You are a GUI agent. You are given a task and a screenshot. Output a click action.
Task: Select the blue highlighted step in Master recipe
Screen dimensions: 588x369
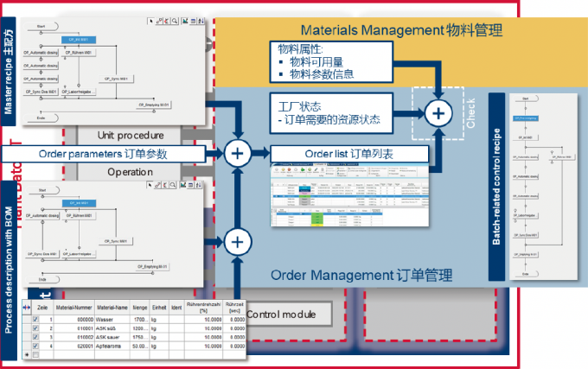pyautogui.click(x=79, y=40)
